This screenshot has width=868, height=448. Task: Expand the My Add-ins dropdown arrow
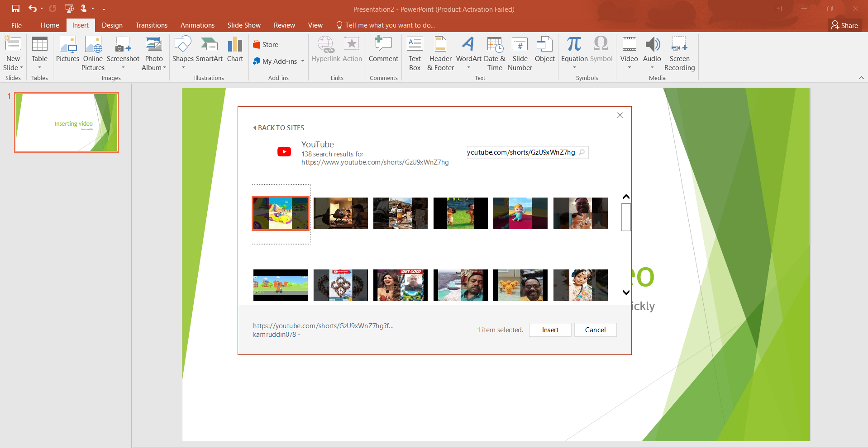coord(303,61)
